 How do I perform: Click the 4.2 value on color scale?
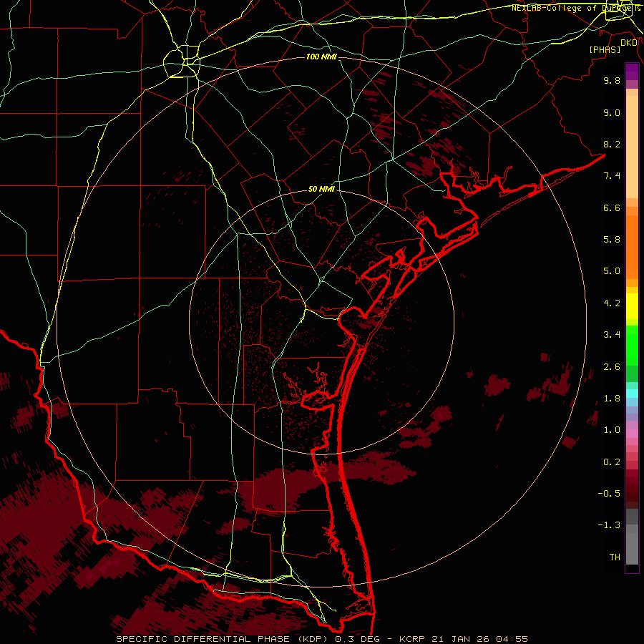[612, 303]
